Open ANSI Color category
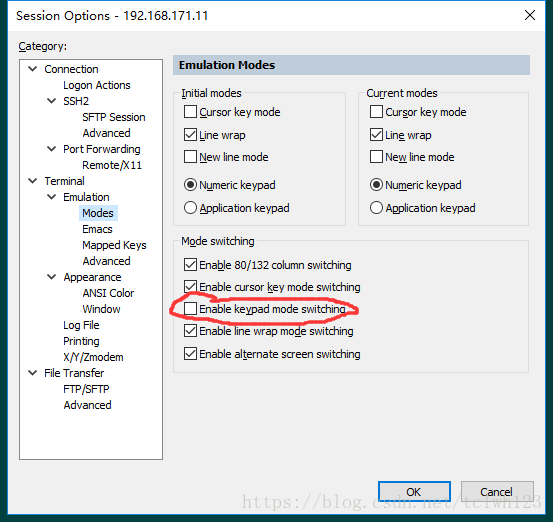 pyautogui.click(x=108, y=293)
